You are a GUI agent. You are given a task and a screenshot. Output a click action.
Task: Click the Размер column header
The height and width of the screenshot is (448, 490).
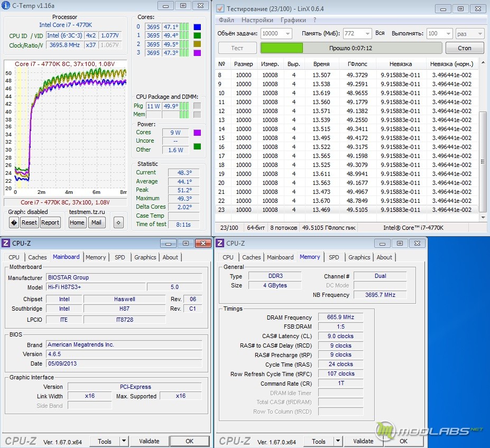point(244,64)
